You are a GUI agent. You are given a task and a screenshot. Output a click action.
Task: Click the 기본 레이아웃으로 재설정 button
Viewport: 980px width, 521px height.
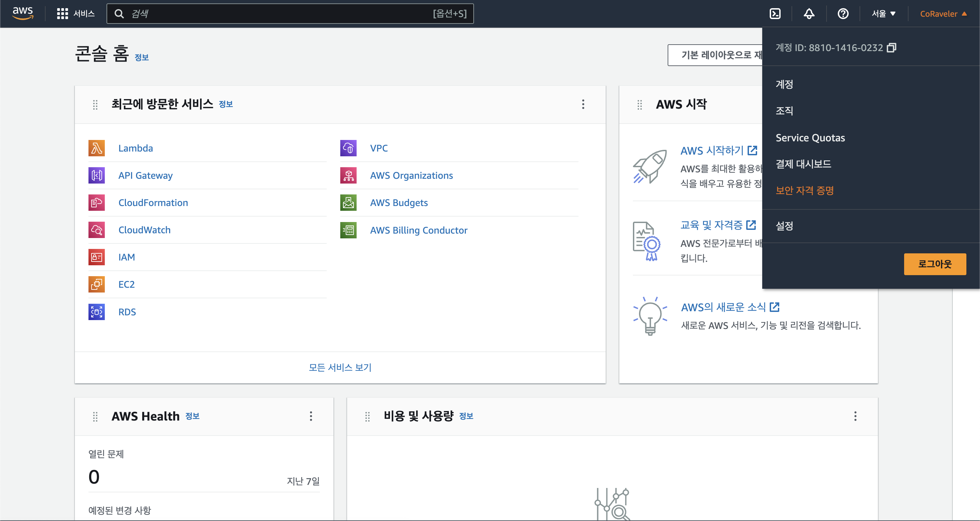coord(715,55)
